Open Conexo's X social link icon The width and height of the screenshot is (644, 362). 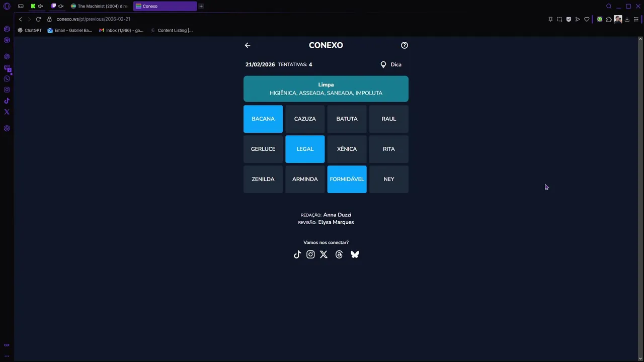pos(324,254)
